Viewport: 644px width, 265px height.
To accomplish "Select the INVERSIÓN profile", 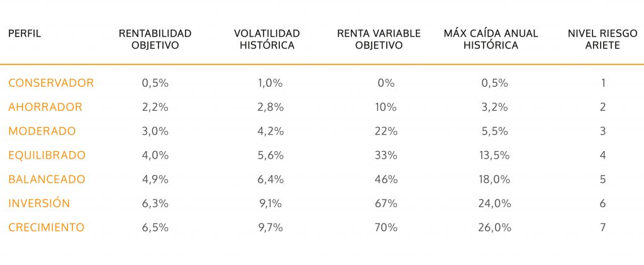I will coord(39,203).
